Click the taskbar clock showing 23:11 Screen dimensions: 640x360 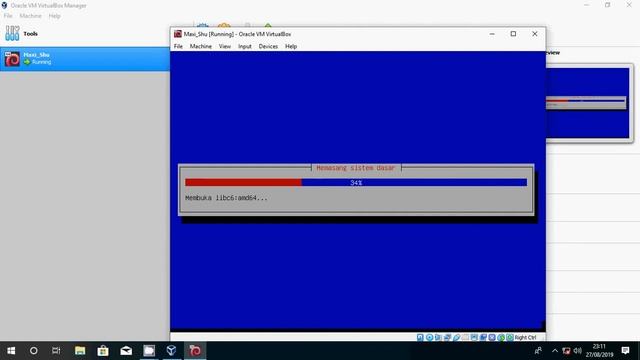600,351
